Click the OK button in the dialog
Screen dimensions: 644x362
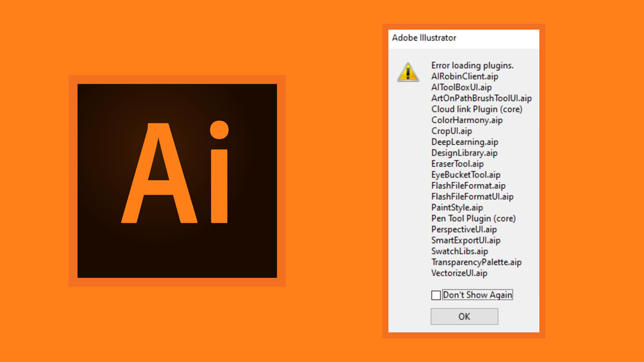tap(464, 316)
